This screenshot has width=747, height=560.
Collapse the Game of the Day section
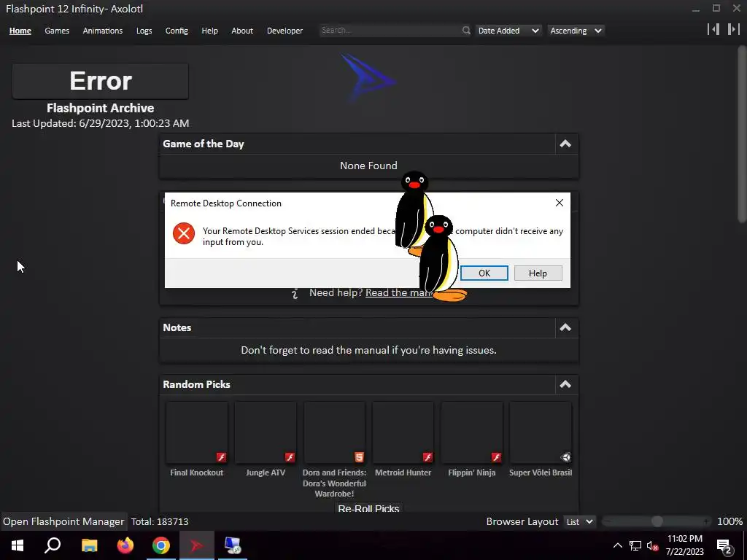click(x=565, y=144)
